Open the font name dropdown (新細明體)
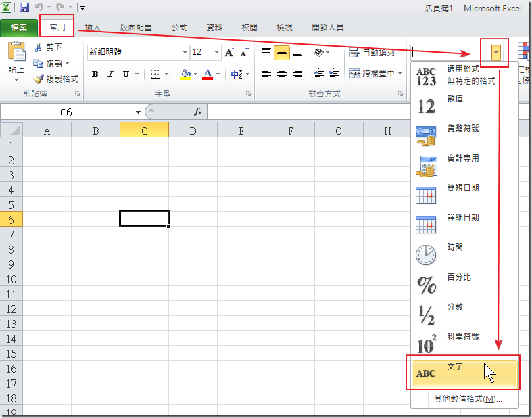532x418 pixels. pos(185,52)
